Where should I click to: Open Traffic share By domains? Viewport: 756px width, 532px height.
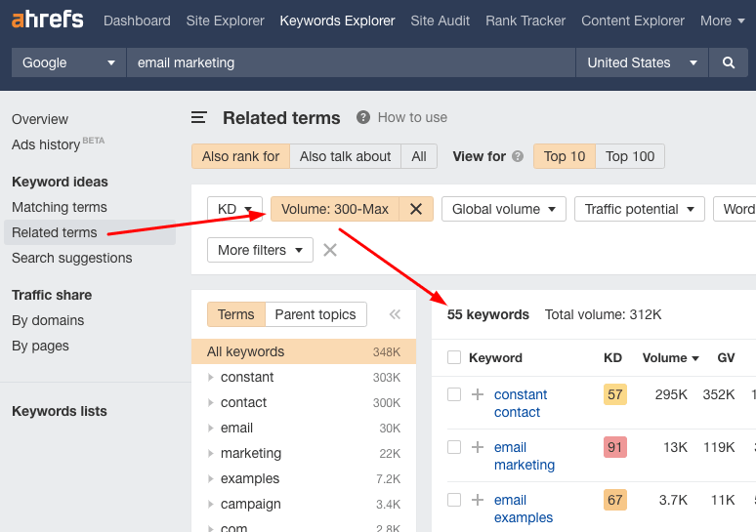click(48, 320)
